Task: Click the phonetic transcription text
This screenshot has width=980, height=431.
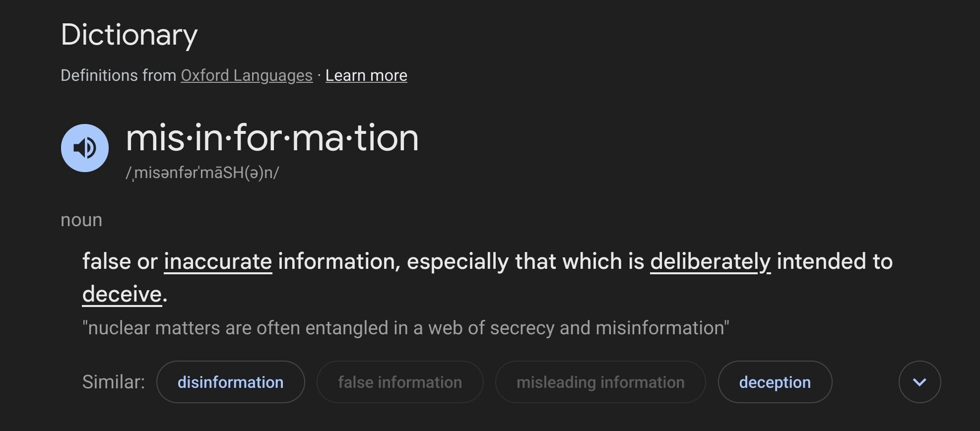Action: (202, 173)
